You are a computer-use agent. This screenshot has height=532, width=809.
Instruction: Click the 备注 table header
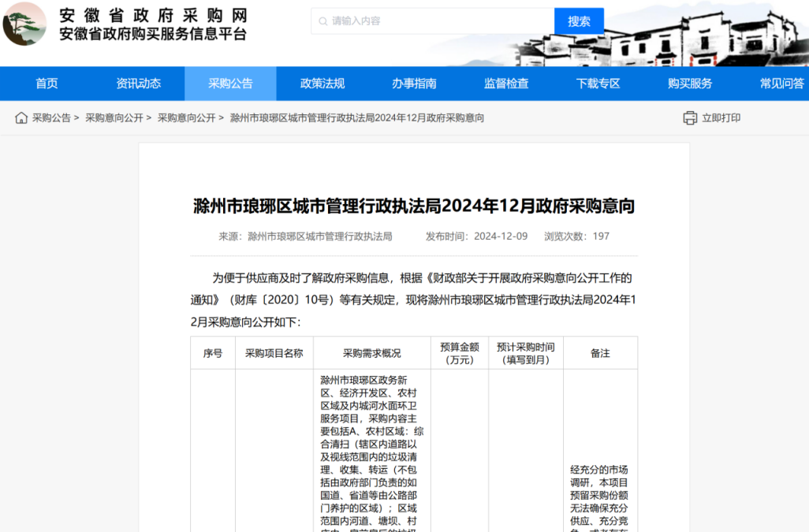tap(600, 353)
